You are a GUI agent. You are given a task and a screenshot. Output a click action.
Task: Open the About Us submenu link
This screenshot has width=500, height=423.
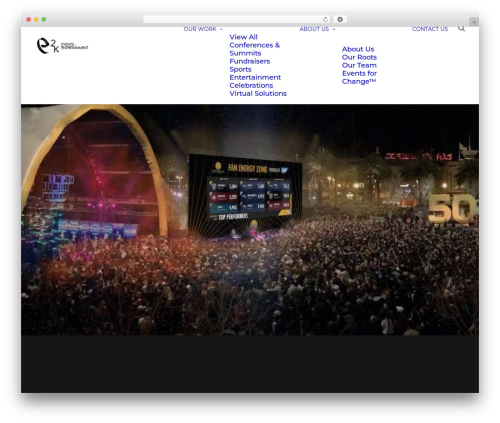click(358, 49)
